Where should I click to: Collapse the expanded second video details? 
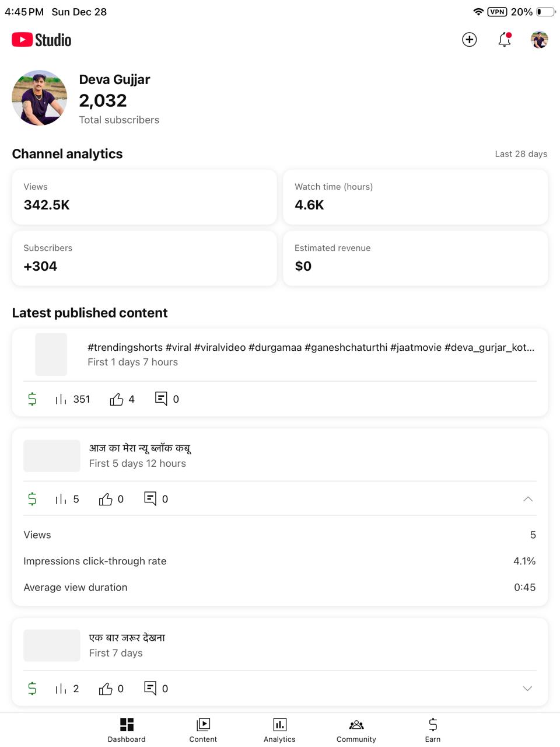pos(527,499)
